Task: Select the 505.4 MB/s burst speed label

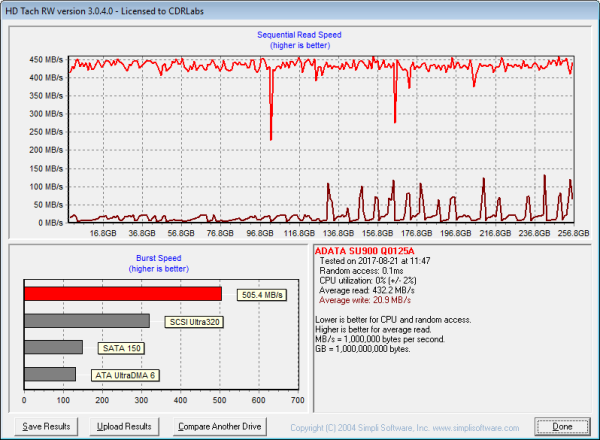Action: coord(262,295)
